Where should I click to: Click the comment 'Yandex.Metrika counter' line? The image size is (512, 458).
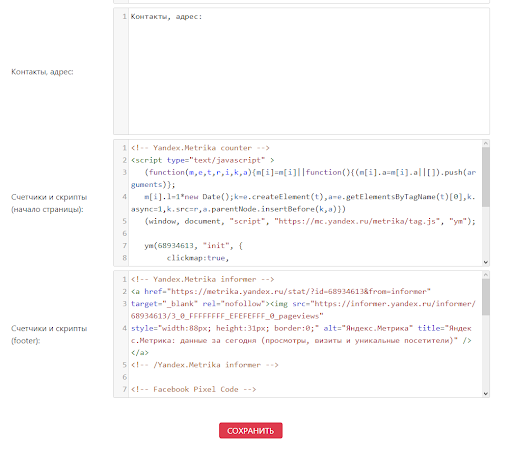click(200, 148)
